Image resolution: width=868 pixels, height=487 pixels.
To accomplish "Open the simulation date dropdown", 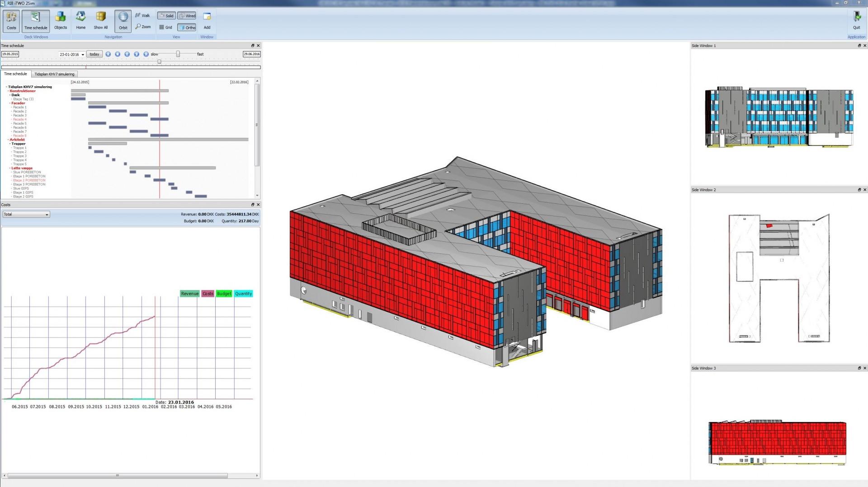I will click(83, 55).
